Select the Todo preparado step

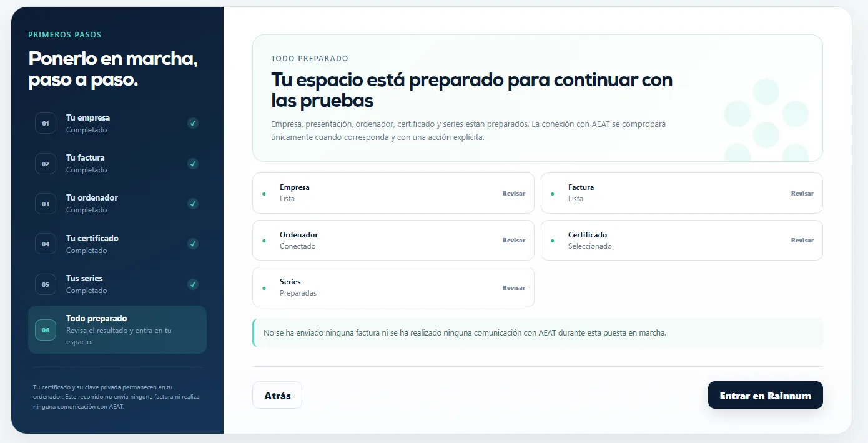[117, 330]
